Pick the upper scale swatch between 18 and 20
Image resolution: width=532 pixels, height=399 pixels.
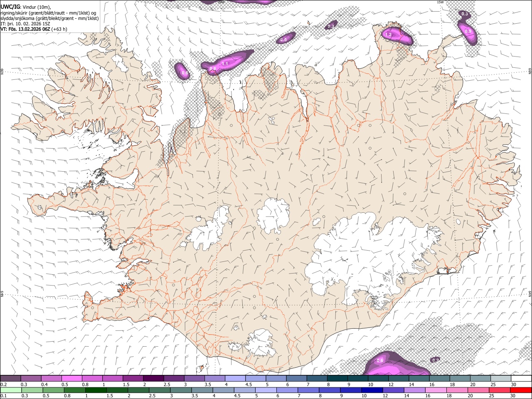[460, 378]
